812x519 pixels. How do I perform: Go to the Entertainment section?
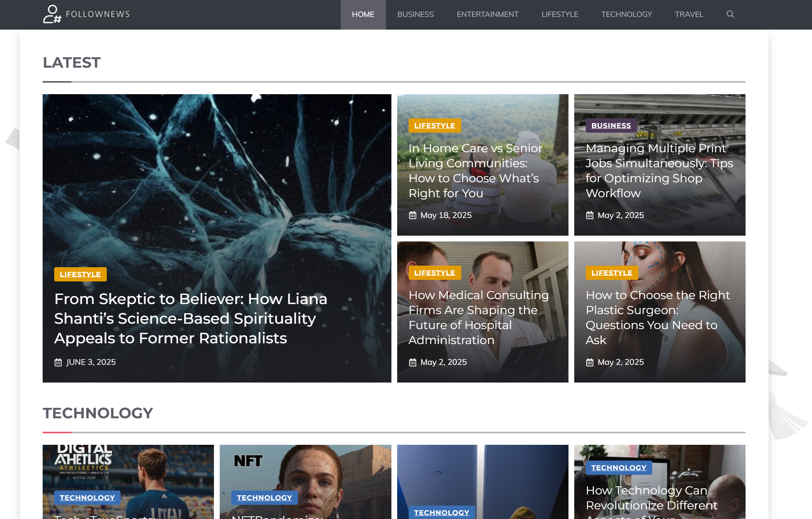pyautogui.click(x=487, y=14)
